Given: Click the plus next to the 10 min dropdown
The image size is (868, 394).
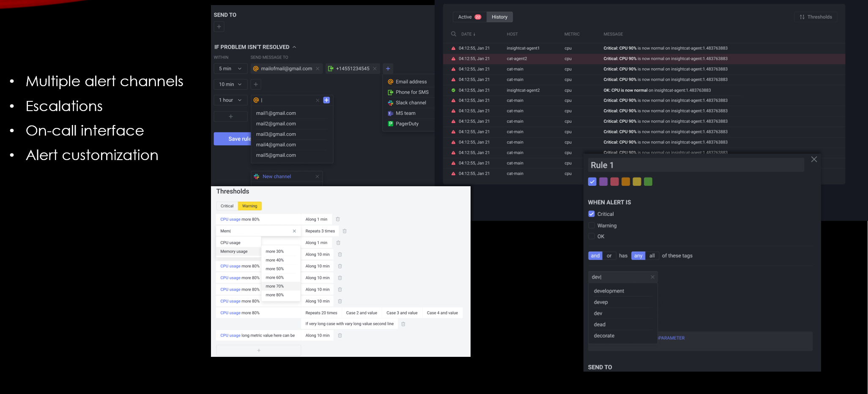Looking at the screenshot, I should (x=256, y=84).
